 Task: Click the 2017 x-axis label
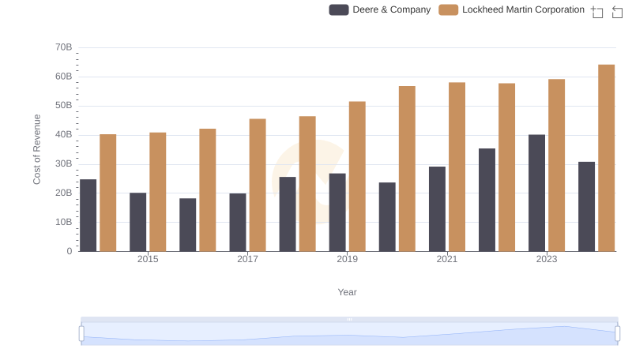coord(247,259)
